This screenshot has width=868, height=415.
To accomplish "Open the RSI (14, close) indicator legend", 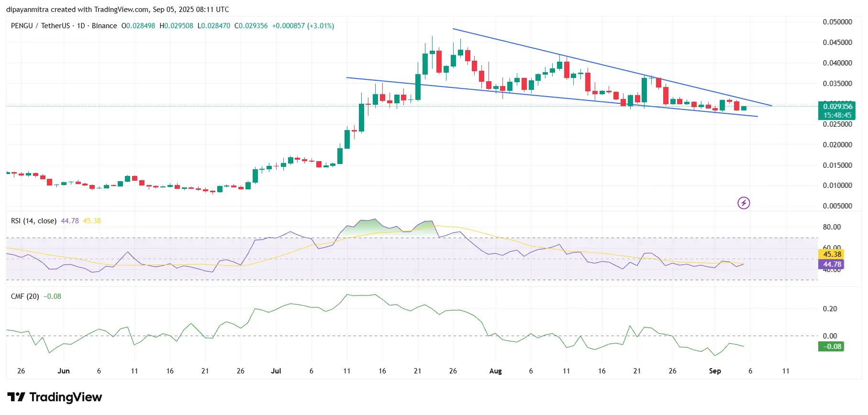I will click(33, 221).
